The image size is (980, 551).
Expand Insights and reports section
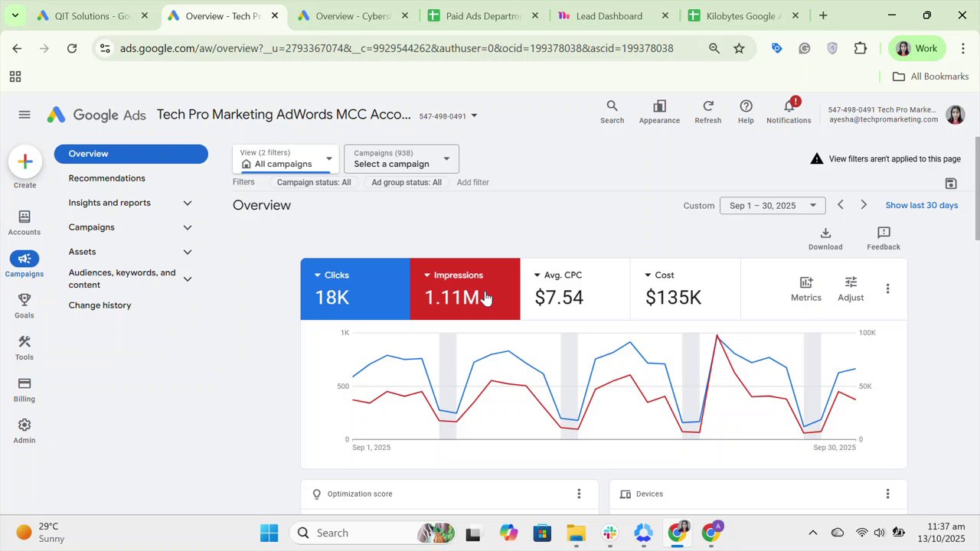(188, 203)
